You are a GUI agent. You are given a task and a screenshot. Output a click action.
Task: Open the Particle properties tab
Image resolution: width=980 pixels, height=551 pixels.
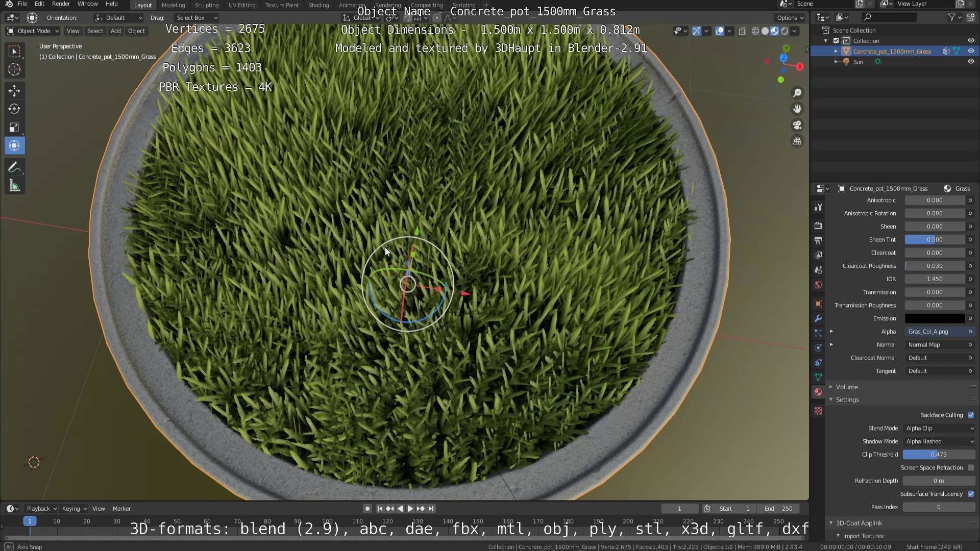tap(818, 333)
